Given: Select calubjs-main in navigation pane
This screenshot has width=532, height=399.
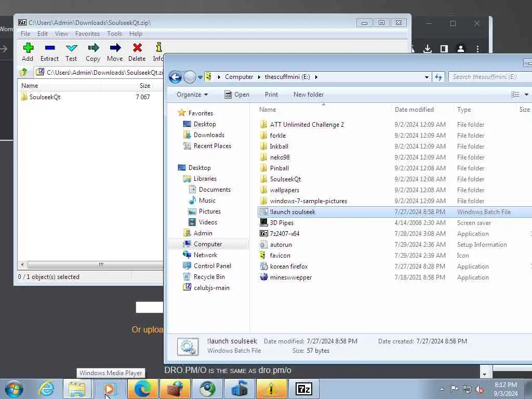Looking at the screenshot, I should click(211, 288).
